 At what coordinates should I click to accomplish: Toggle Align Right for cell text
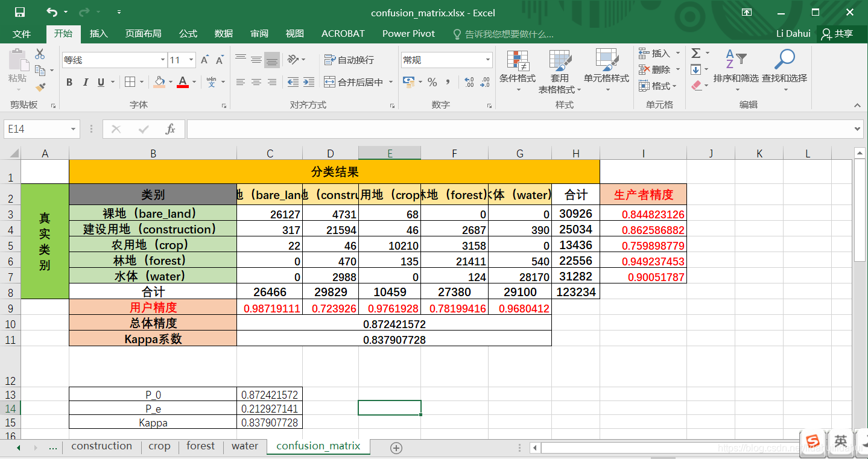coord(272,82)
